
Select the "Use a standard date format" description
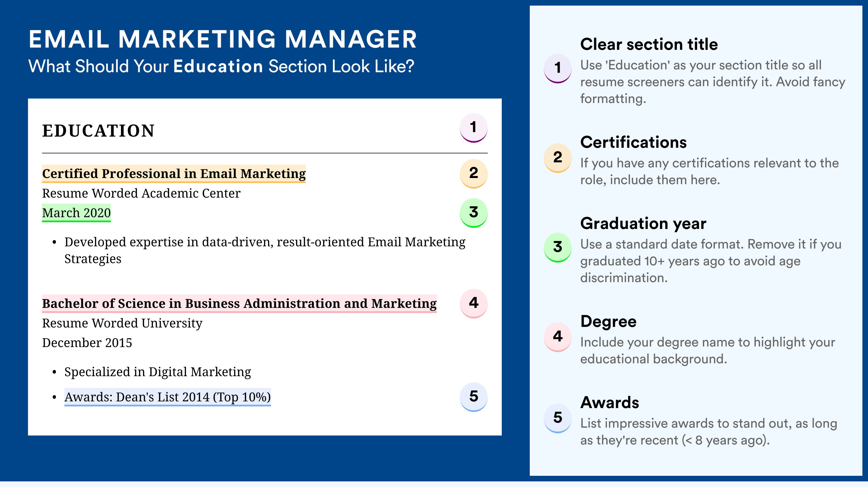pos(711,261)
